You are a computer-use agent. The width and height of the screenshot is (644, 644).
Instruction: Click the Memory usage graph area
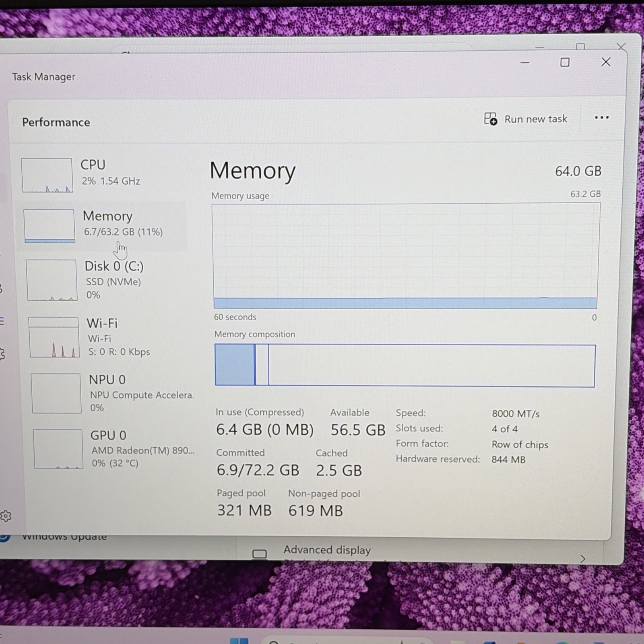click(405, 256)
